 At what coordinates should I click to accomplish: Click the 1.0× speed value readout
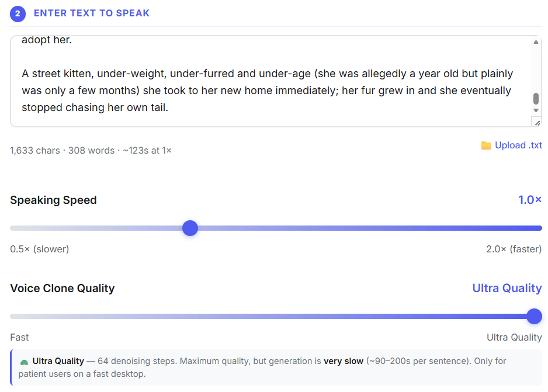point(530,200)
